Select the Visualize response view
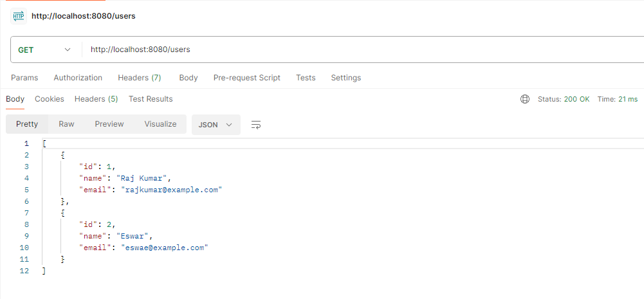Viewport: 644px width, 299px height. 160,124
